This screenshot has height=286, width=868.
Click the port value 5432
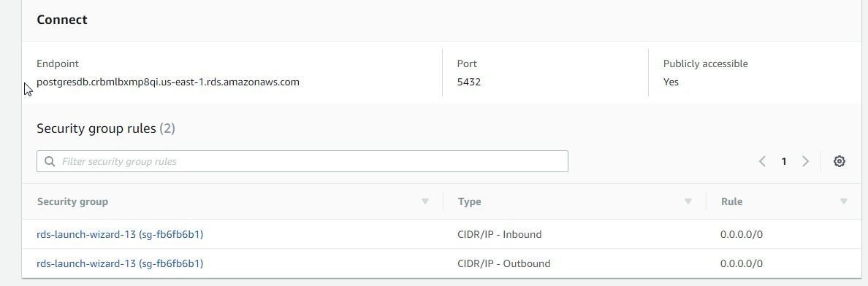tap(469, 82)
